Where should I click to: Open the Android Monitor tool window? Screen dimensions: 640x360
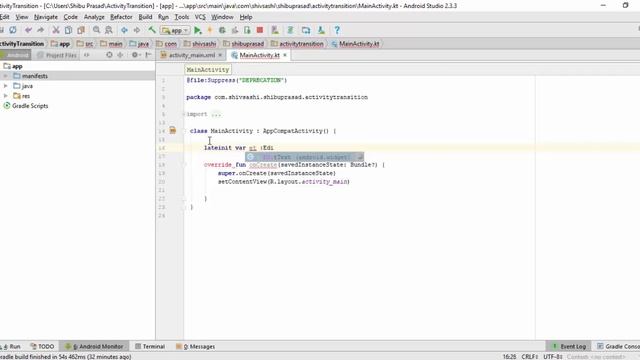[94, 347]
